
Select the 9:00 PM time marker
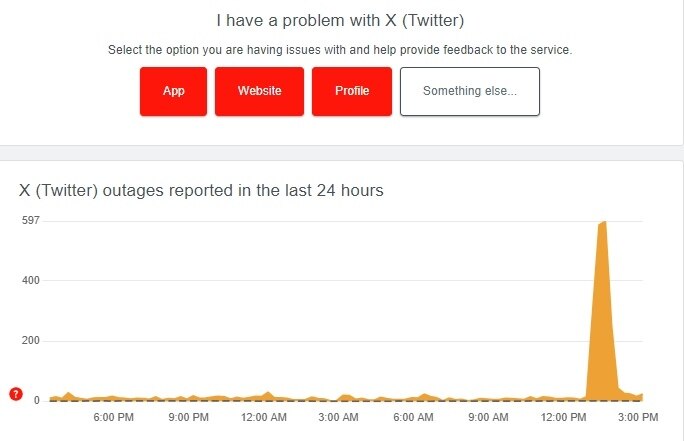point(189,417)
